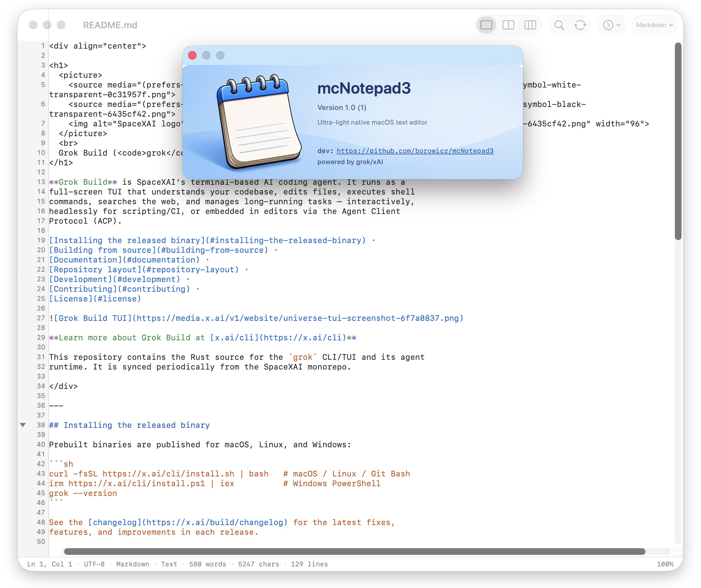Open the github.com/borowicz/mcNotepad3 link
Viewport: 701px width, 588px height.
point(414,151)
